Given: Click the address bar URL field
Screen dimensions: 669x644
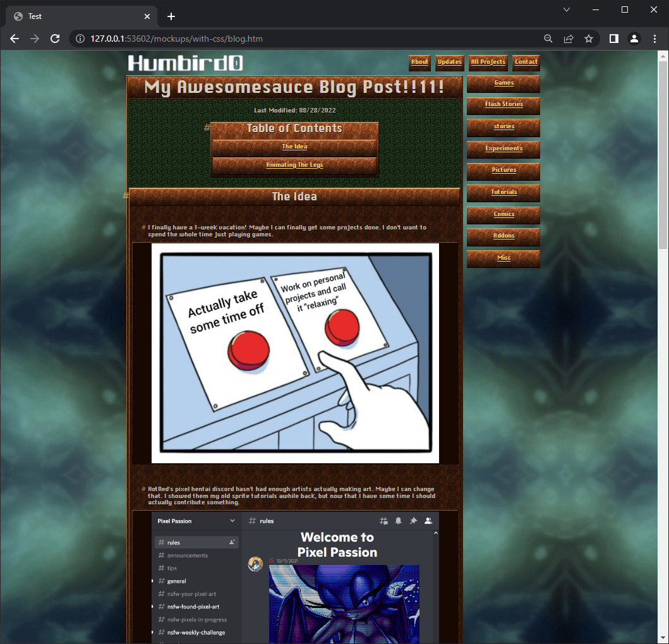Looking at the screenshot, I should [303, 39].
